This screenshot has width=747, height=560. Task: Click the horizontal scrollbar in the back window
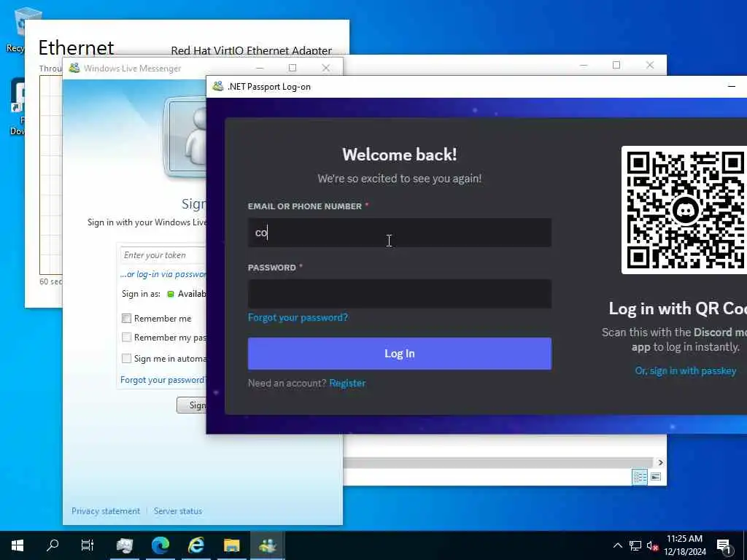(x=498, y=462)
